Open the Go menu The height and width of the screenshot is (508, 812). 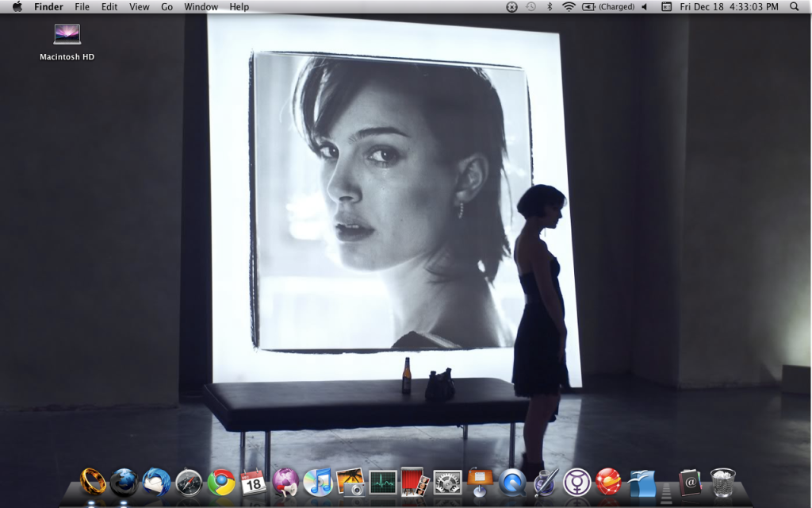point(167,6)
